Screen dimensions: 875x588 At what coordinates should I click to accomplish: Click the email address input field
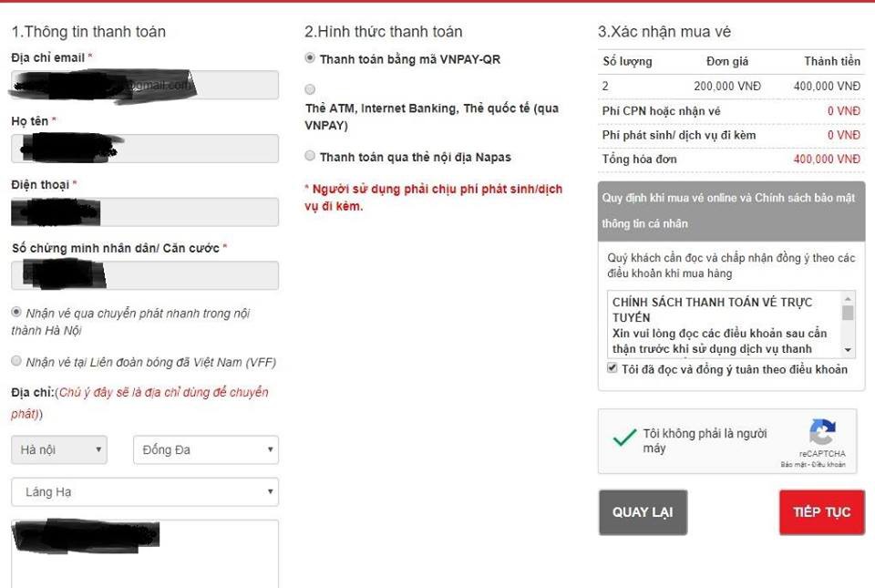[144, 85]
